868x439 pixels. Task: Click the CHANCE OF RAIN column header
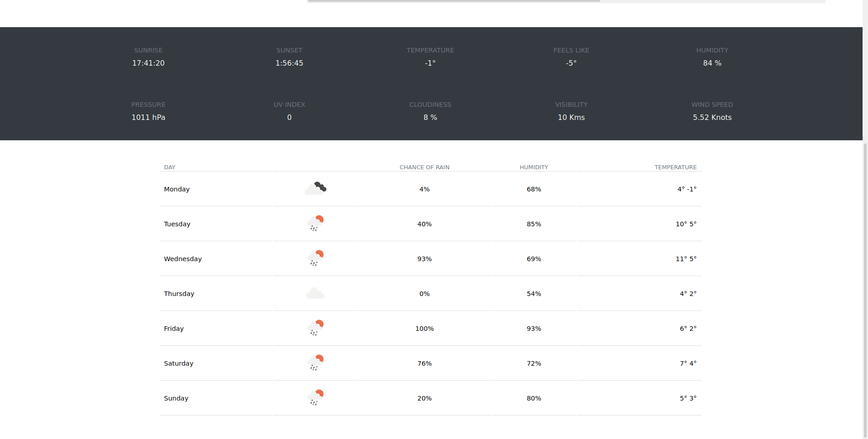(424, 167)
